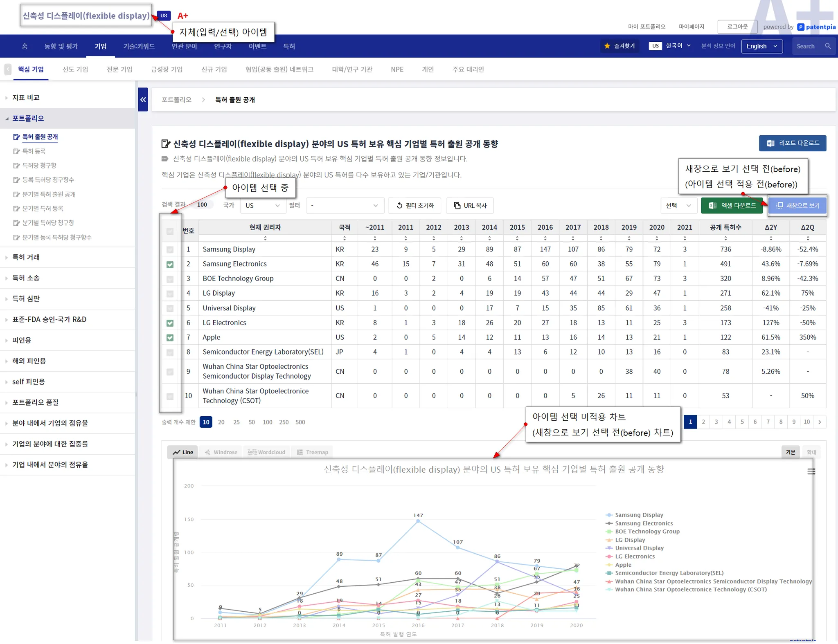This screenshot has height=644, width=838.
Task: Switch to Windrose chart view
Action: click(221, 452)
